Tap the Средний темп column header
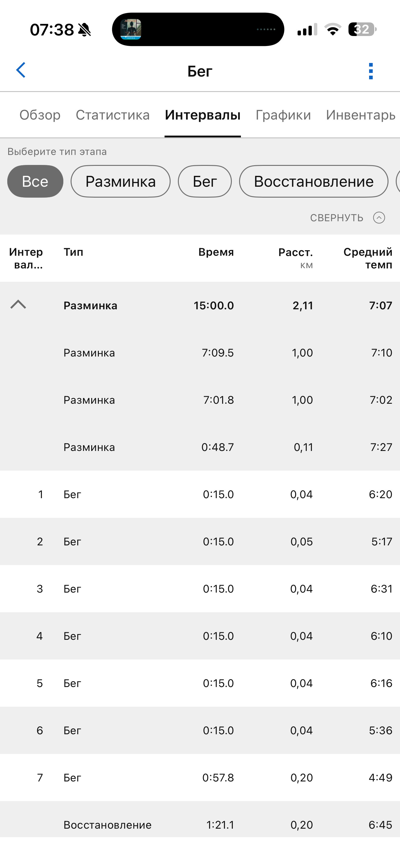 pyautogui.click(x=368, y=258)
